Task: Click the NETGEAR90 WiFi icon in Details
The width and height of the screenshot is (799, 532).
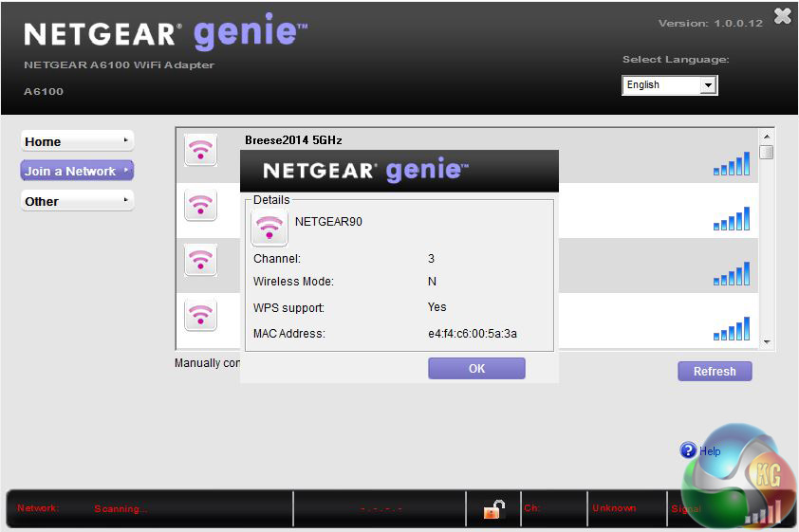Action: 269,228
